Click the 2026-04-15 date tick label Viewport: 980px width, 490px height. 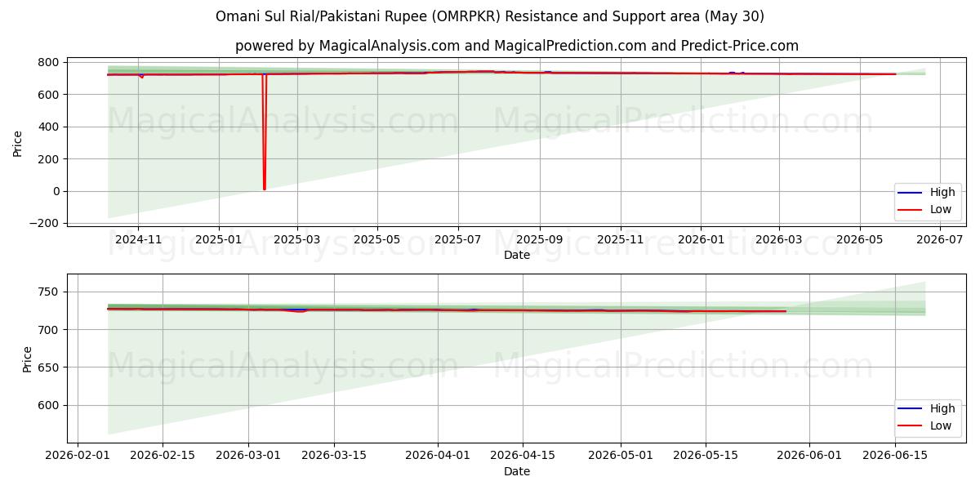coord(523,456)
